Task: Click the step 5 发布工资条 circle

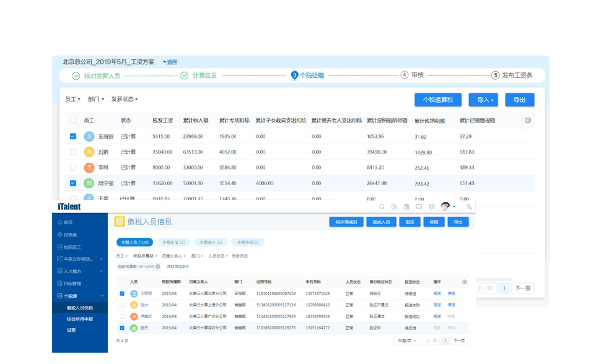Action: click(x=495, y=75)
